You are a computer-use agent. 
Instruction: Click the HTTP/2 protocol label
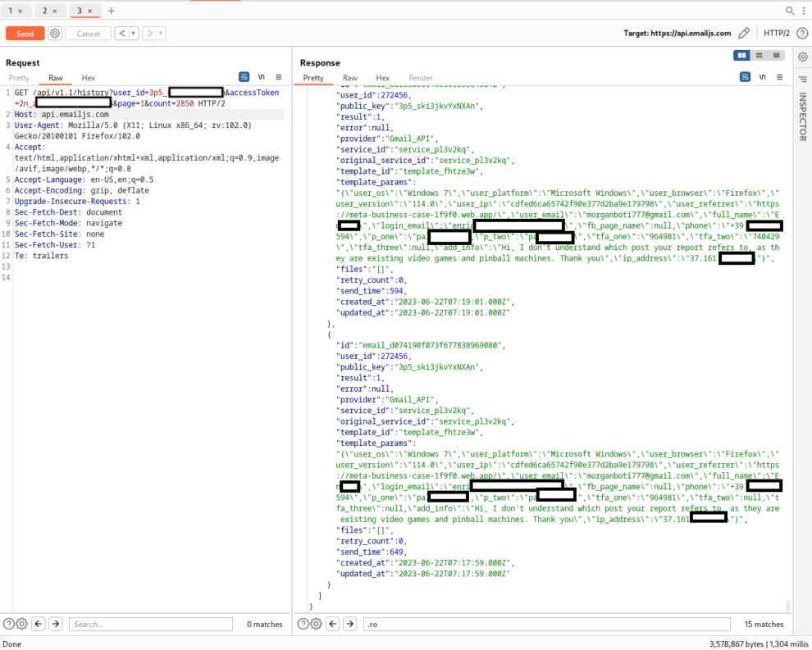(776, 34)
